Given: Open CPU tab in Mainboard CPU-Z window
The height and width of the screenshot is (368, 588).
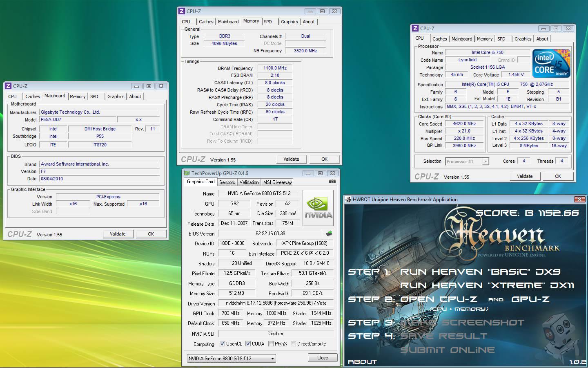Looking at the screenshot, I should pos(13,96).
